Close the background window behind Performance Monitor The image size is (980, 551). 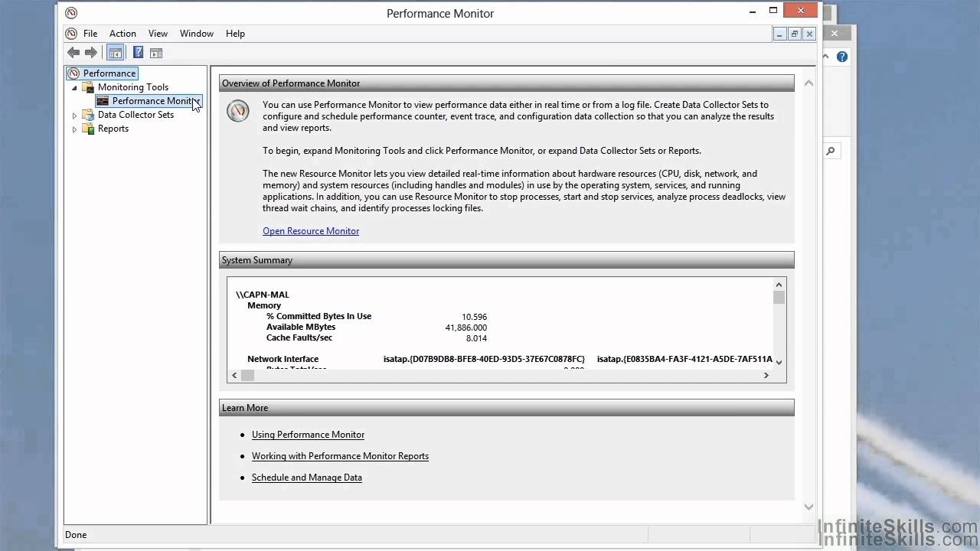click(835, 34)
